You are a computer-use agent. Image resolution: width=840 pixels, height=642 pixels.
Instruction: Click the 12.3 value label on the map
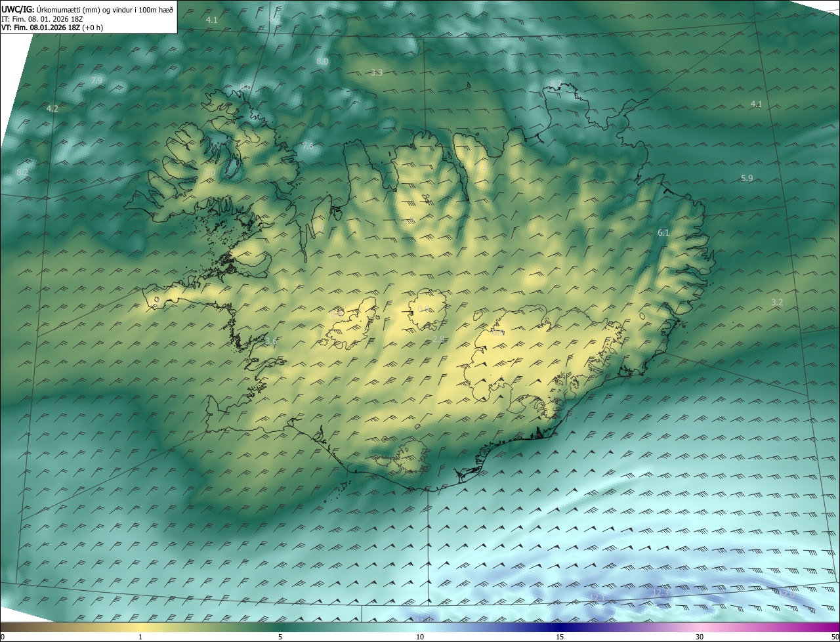(x=660, y=592)
